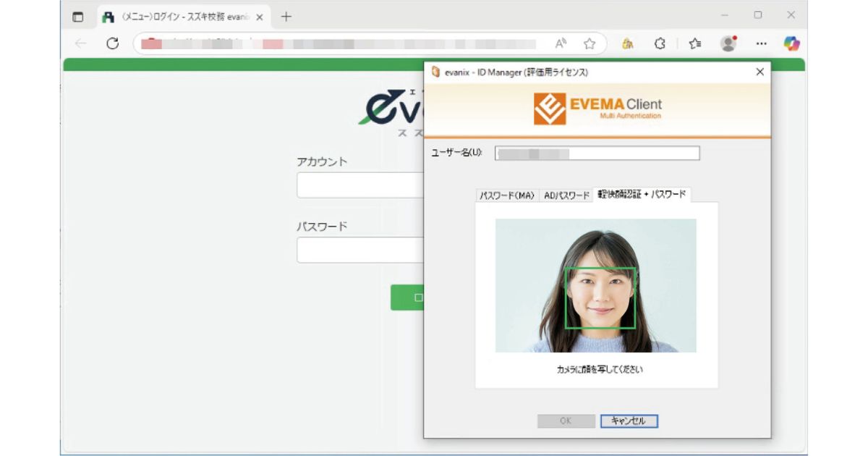Viewport: 868px width, 456px height.
Task: Switch to the パスワード(MA) tab
Action: (506, 194)
